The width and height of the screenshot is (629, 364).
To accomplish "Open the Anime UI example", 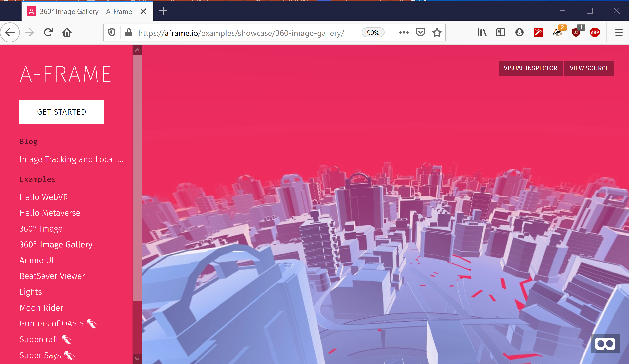I will [36, 260].
